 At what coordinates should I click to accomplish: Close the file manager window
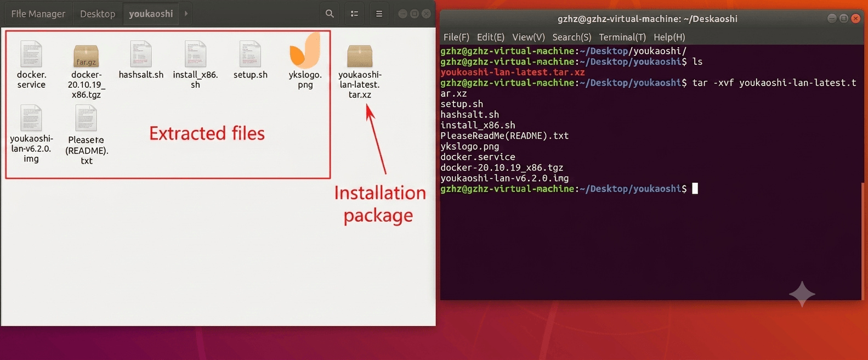click(426, 14)
